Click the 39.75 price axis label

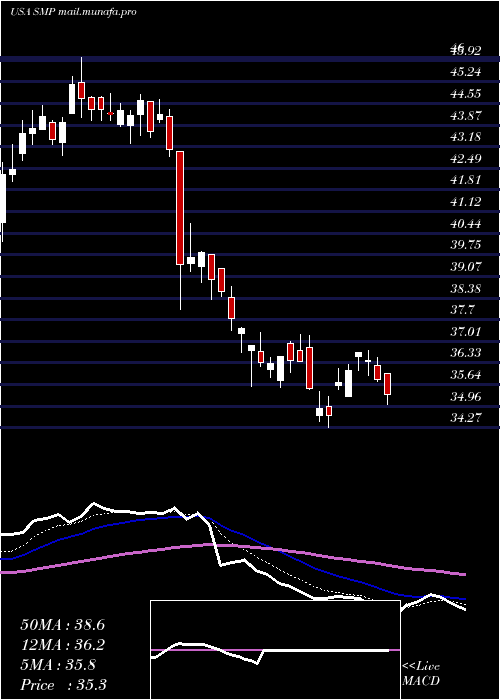[466, 245]
